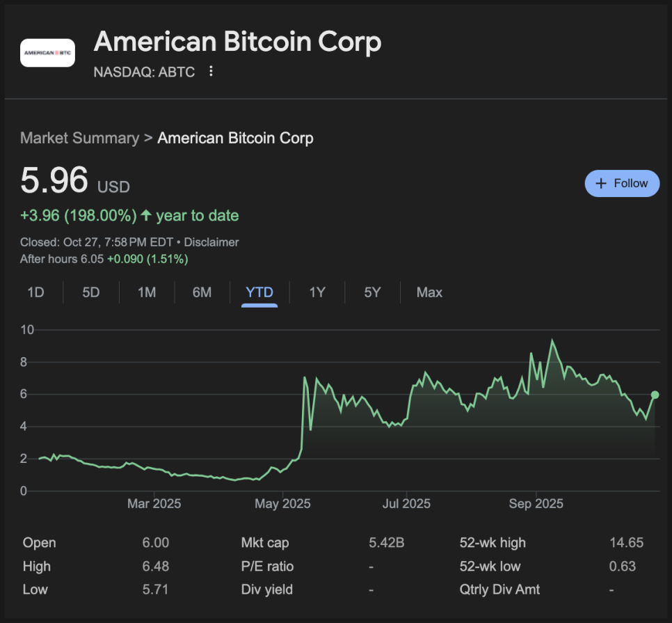Select the YTD tab

pos(259,292)
